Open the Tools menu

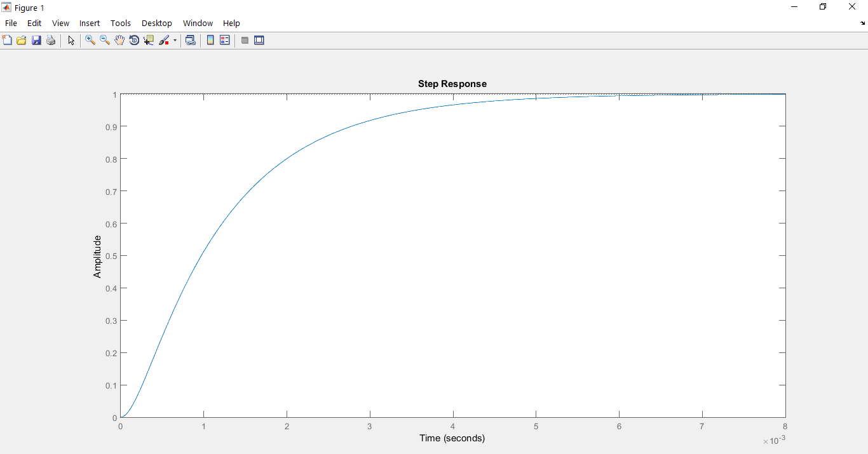pos(121,23)
